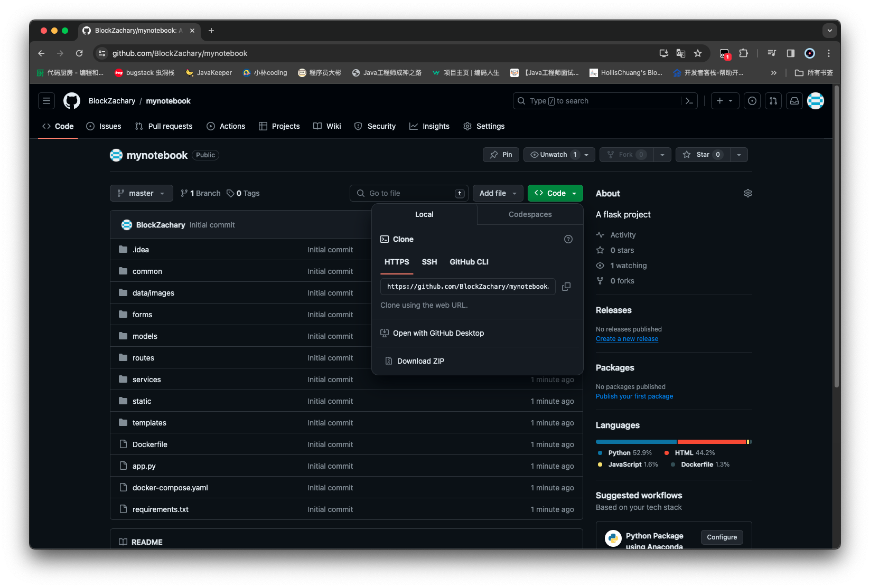Screen dimensions: 870x588
Task: Open the Insights tab
Action: (x=429, y=126)
